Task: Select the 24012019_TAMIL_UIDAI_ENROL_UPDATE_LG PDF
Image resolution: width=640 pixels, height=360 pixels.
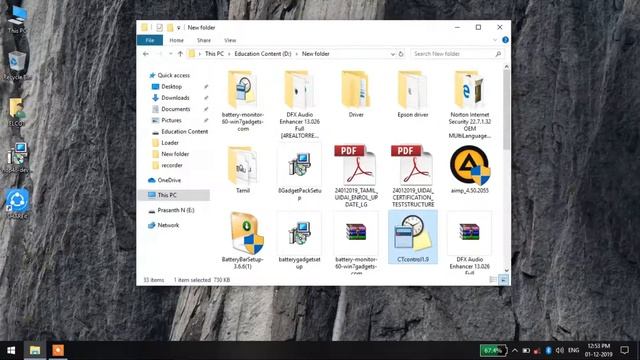Action: tap(356, 176)
